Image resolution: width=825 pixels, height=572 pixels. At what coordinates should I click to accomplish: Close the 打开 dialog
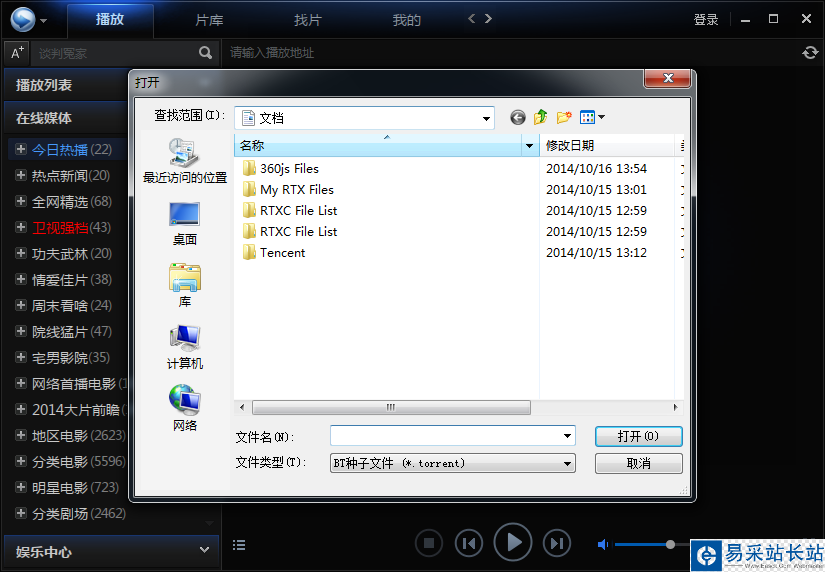pos(668,78)
